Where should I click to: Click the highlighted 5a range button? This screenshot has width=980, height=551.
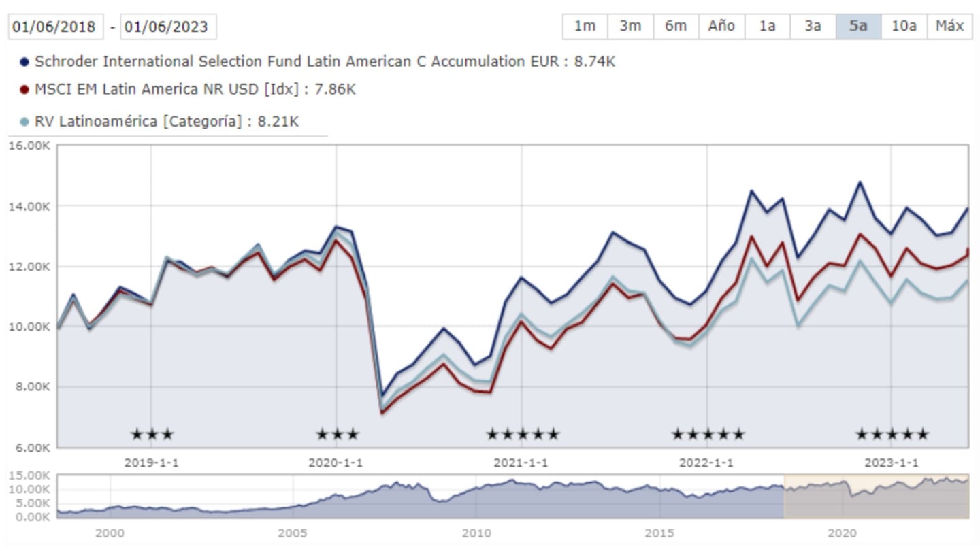[858, 27]
